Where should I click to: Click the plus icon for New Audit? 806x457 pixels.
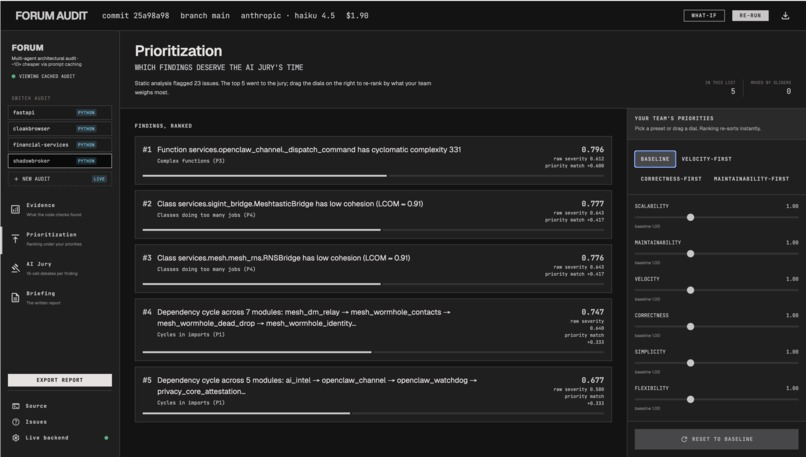tap(16, 179)
